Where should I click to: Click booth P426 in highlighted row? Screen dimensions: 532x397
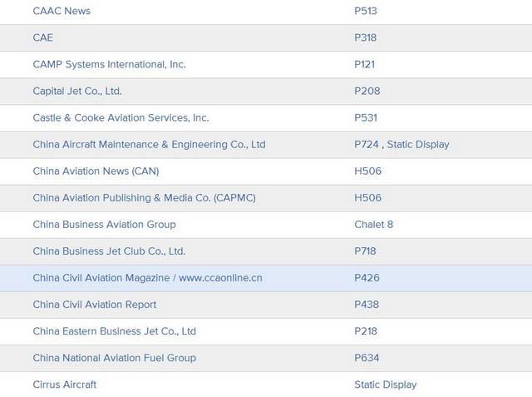(367, 277)
